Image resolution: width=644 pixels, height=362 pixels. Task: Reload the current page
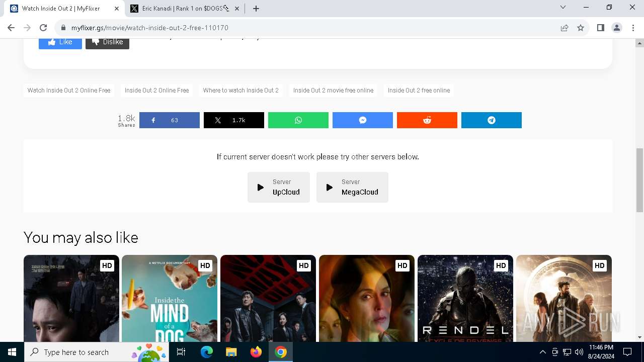43,28
